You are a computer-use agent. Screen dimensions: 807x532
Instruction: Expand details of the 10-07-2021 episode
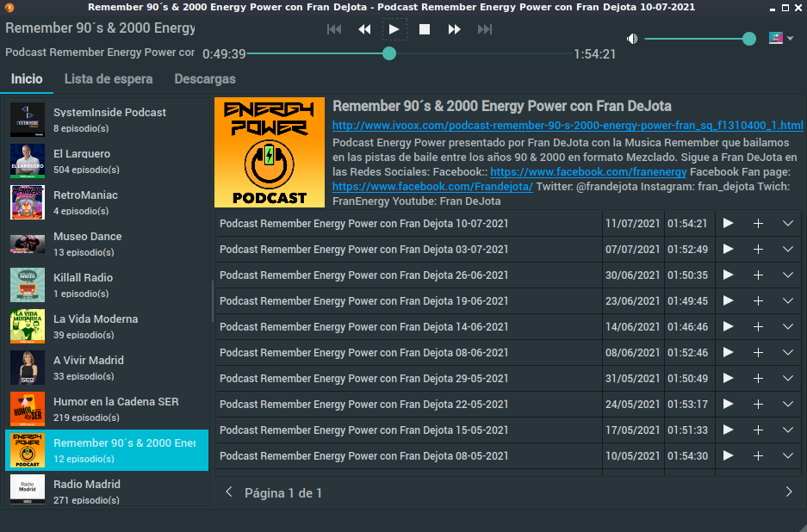point(788,223)
